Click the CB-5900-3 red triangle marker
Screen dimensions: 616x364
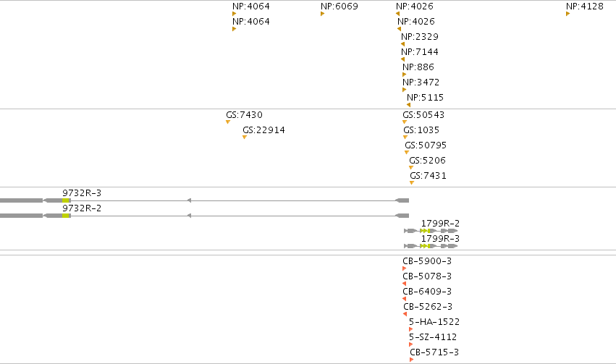pos(404,268)
